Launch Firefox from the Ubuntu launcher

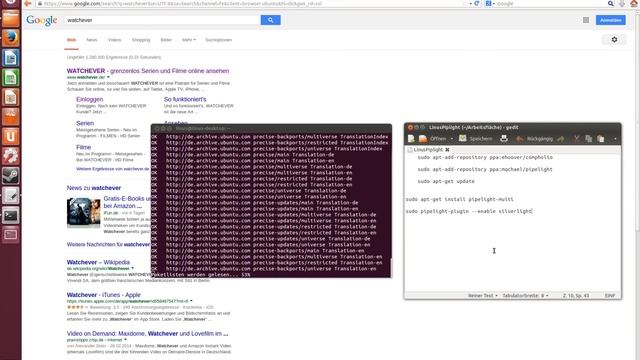point(11,38)
